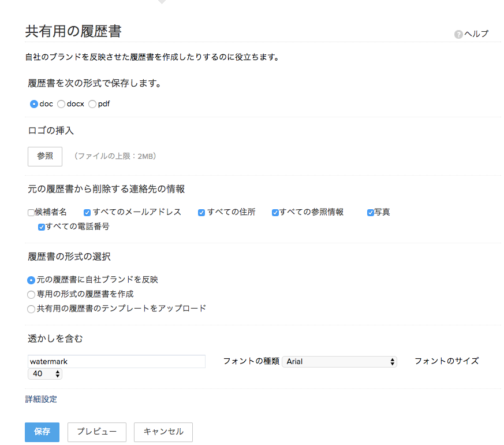The width and height of the screenshot is (504, 445).
Task: Click the 参照 browse button for logo
Action: 45,157
